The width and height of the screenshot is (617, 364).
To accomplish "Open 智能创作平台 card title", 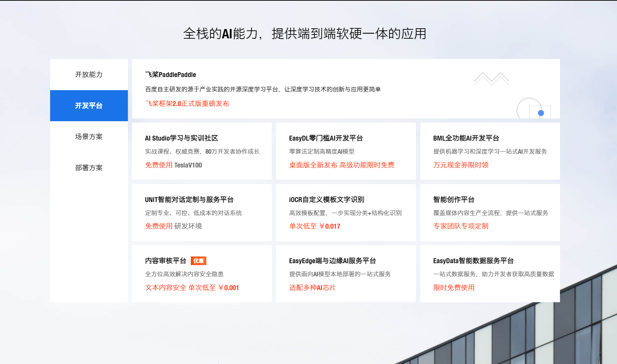I will [x=454, y=200].
